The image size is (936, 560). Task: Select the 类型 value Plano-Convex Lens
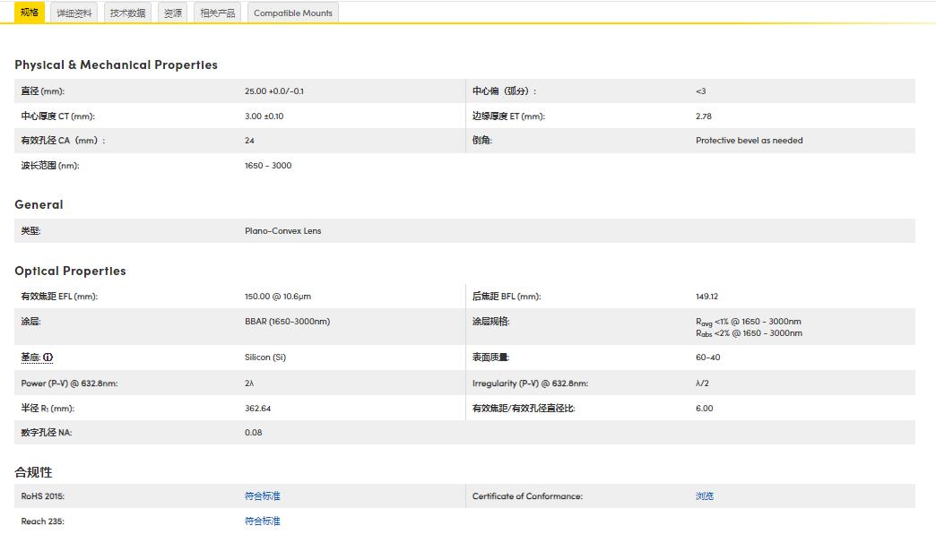(x=284, y=230)
